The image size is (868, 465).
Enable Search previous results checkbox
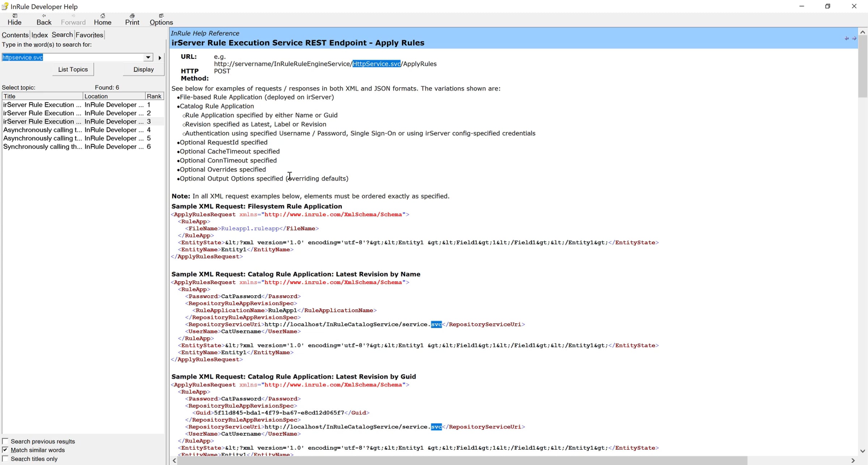click(5, 441)
